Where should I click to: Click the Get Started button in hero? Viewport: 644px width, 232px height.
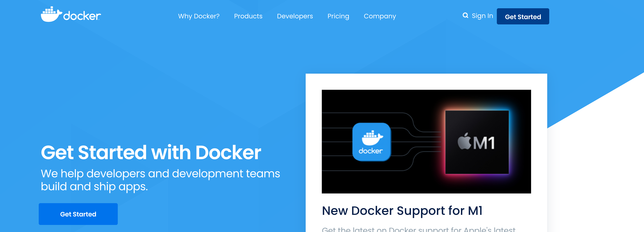78,214
